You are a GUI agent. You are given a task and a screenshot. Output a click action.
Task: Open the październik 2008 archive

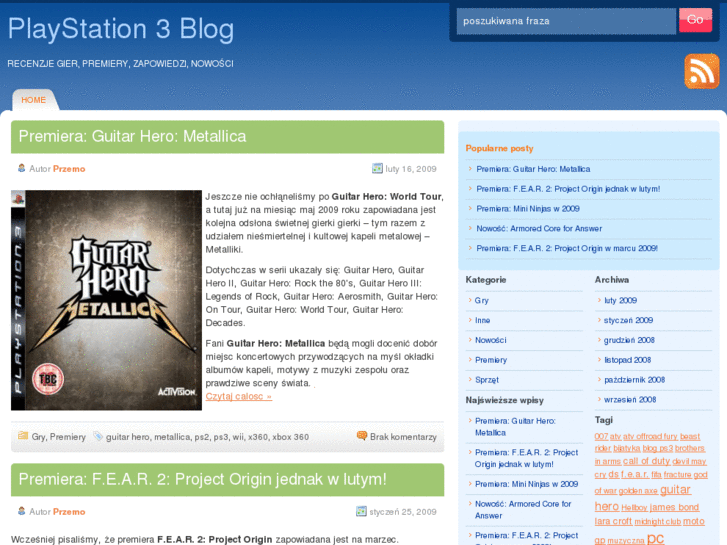[x=634, y=380]
